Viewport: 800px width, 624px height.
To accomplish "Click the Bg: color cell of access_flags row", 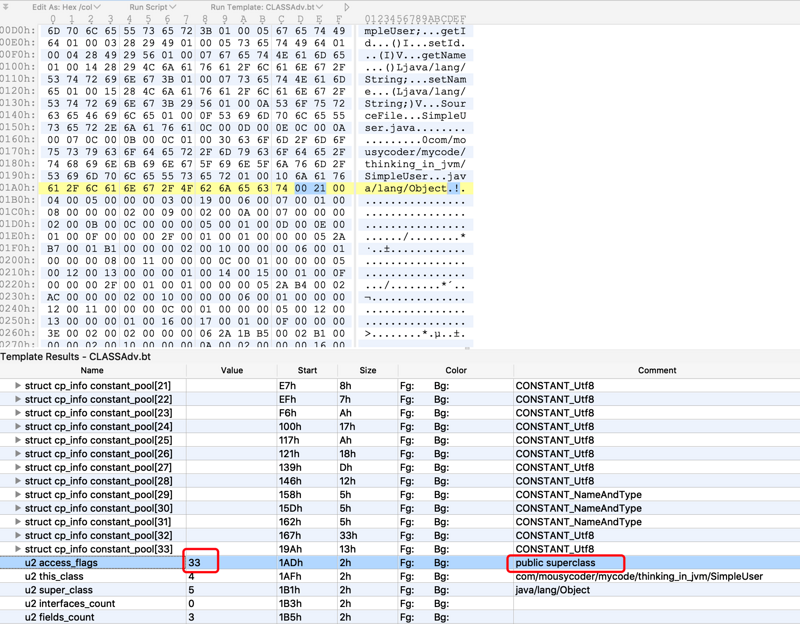I will point(442,563).
